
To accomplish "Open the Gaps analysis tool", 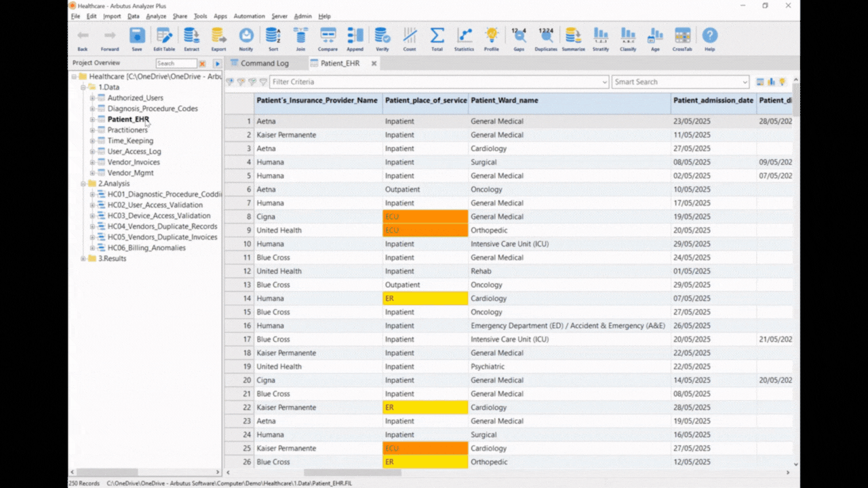I will pos(519,39).
